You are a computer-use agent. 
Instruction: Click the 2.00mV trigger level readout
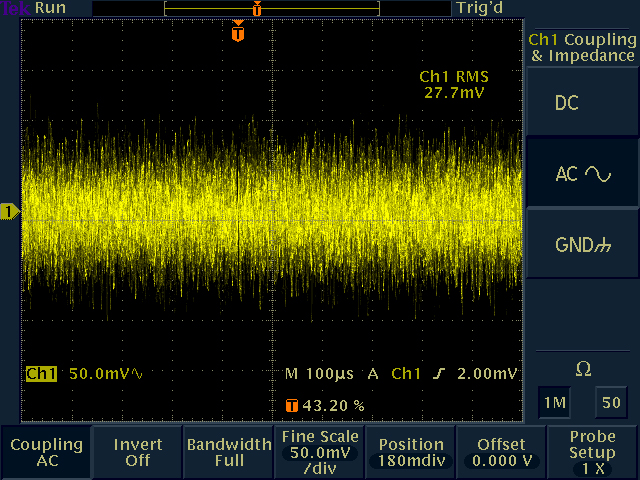(487, 373)
